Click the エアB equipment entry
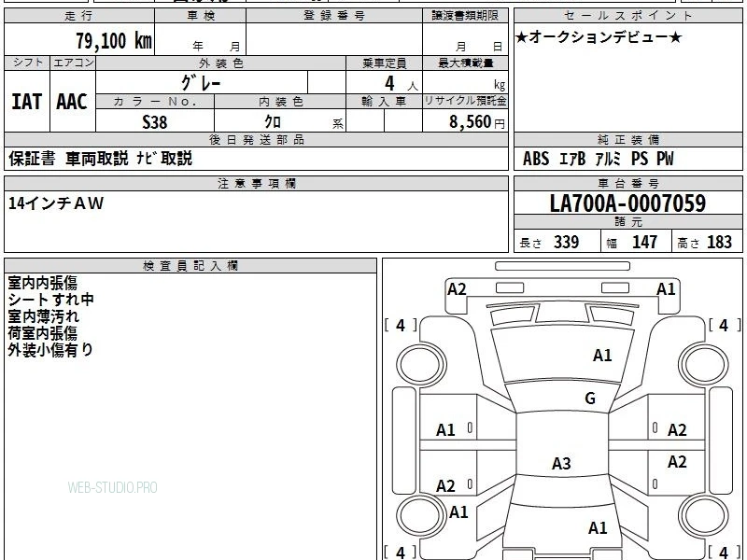The width and height of the screenshot is (747, 560). pos(572,159)
